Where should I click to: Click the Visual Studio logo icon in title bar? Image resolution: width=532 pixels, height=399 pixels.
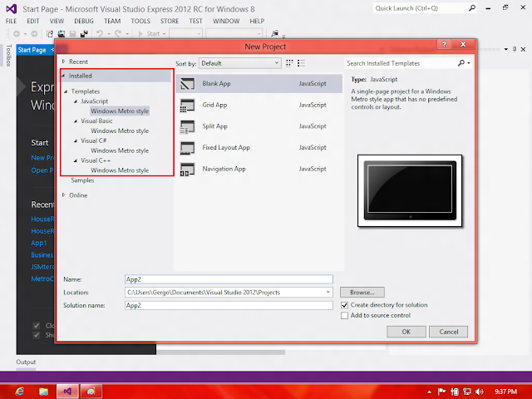11,9
